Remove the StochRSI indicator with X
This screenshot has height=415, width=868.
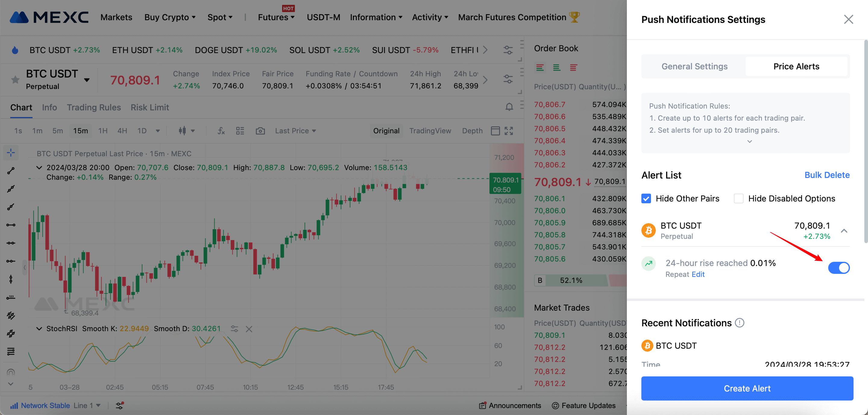click(x=249, y=329)
